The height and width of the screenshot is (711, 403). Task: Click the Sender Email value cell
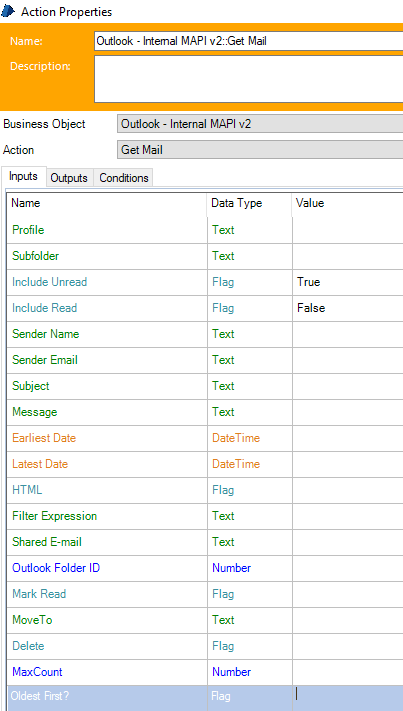click(348, 360)
